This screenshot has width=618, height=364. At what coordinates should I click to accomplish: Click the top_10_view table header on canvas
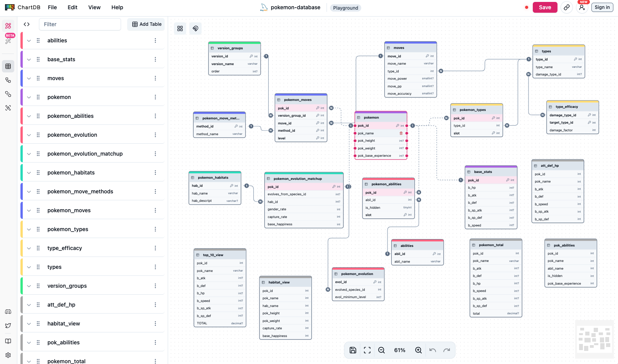click(x=220, y=255)
